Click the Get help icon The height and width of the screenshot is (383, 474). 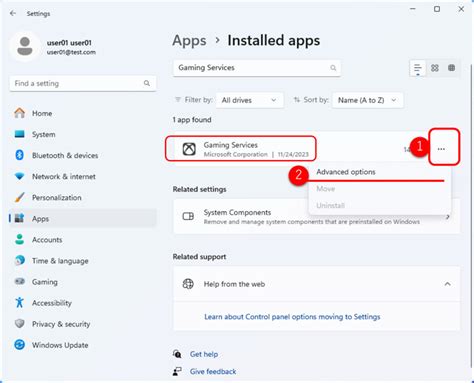click(177, 354)
